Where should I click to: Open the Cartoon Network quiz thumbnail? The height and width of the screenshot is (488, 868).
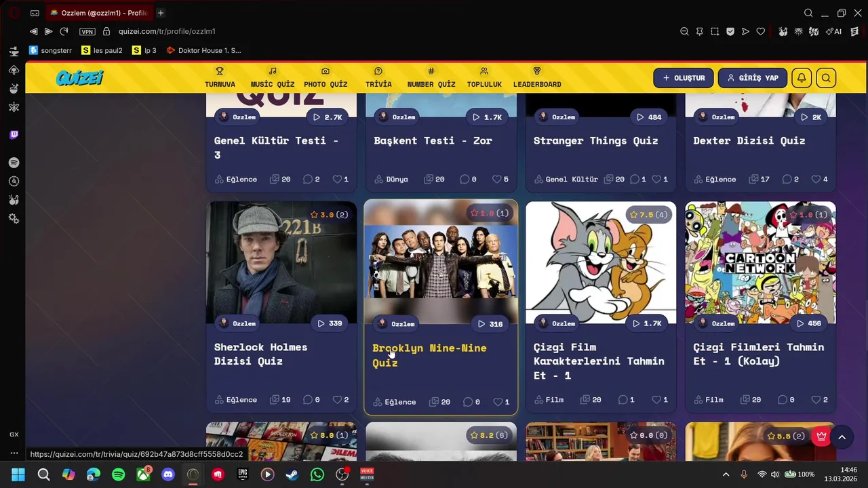pos(760,262)
